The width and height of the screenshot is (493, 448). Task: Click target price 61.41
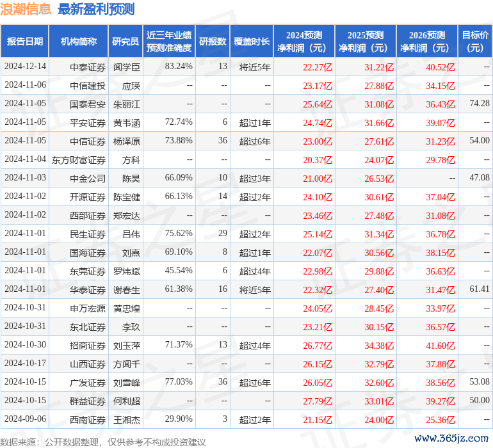tap(480, 289)
